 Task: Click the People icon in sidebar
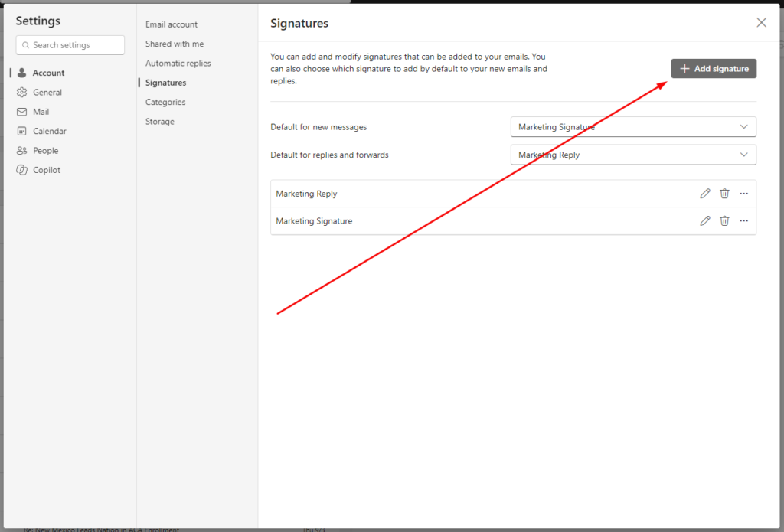tap(21, 151)
